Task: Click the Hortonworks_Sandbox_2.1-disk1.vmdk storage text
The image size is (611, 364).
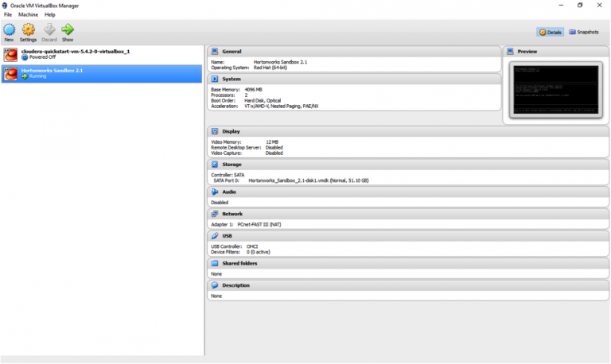Action: pos(308,180)
